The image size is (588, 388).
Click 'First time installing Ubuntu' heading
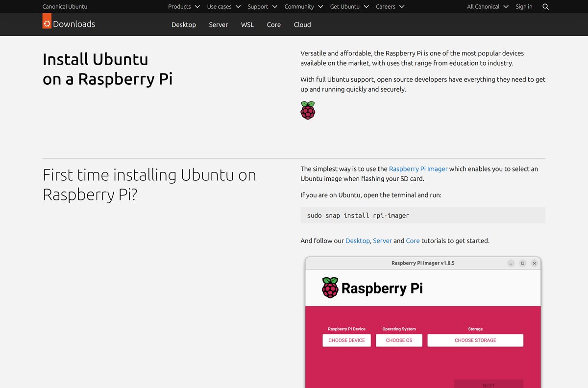pos(149,185)
